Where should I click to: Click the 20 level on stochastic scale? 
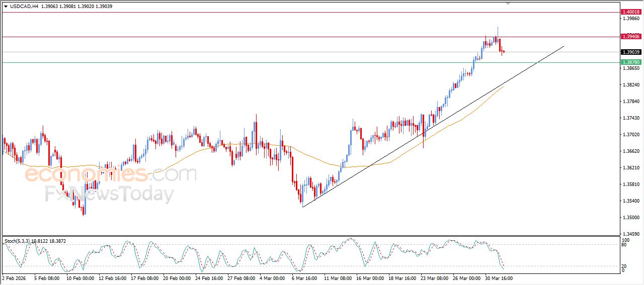(x=624, y=266)
